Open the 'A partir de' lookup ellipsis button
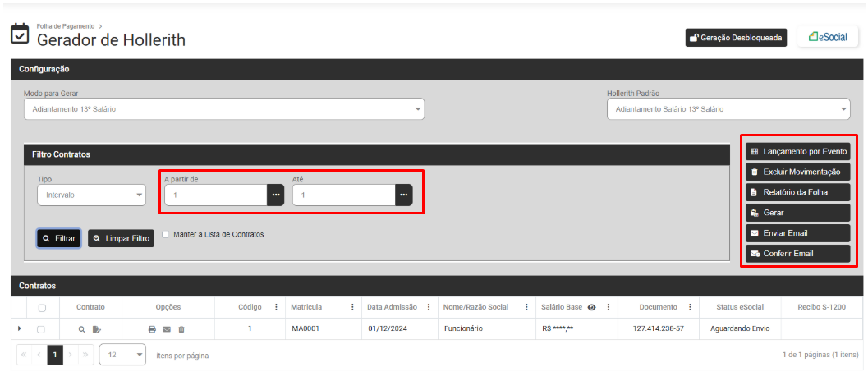The height and width of the screenshot is (372, 868). tap(276, 195)
